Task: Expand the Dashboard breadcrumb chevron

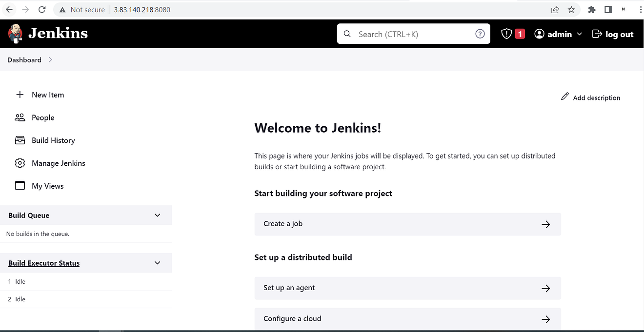Action: [50, 60]
